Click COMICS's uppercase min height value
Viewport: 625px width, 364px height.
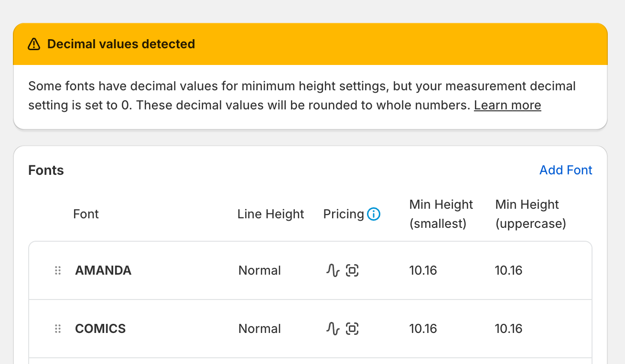(x=508, y=329)
